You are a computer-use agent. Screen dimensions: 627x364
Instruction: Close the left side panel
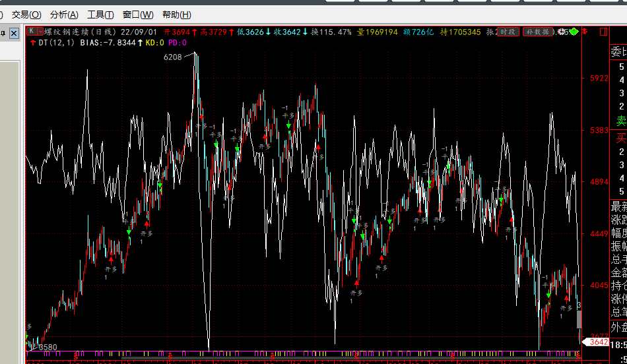(14, 33)
